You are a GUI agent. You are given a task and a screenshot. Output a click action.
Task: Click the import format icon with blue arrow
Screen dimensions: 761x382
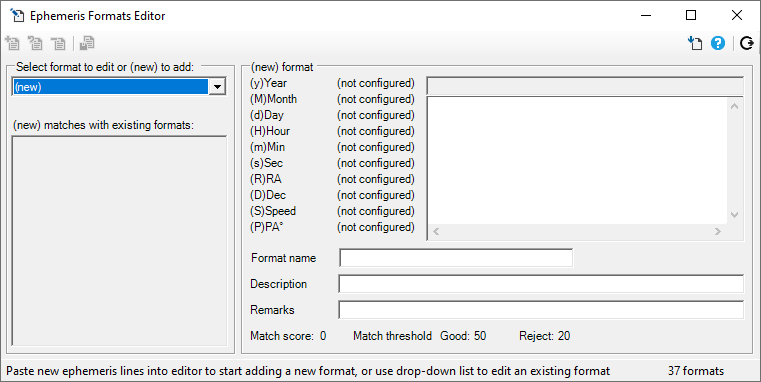(x=695, y=43)
